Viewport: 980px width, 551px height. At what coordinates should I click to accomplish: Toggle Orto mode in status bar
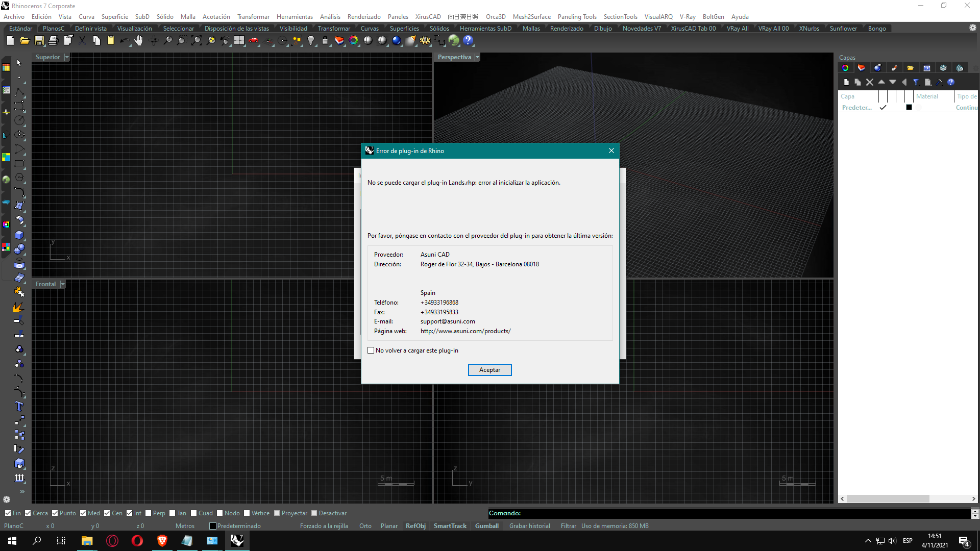365,526
